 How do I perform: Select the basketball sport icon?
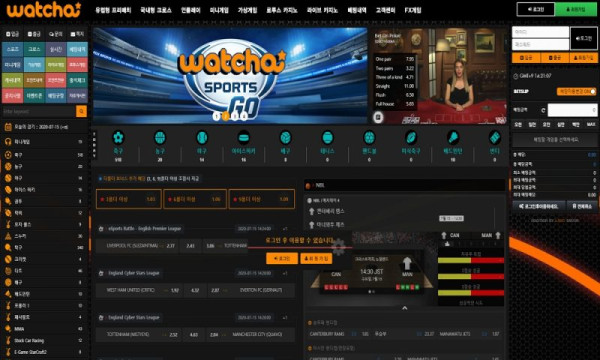[160, 137]
